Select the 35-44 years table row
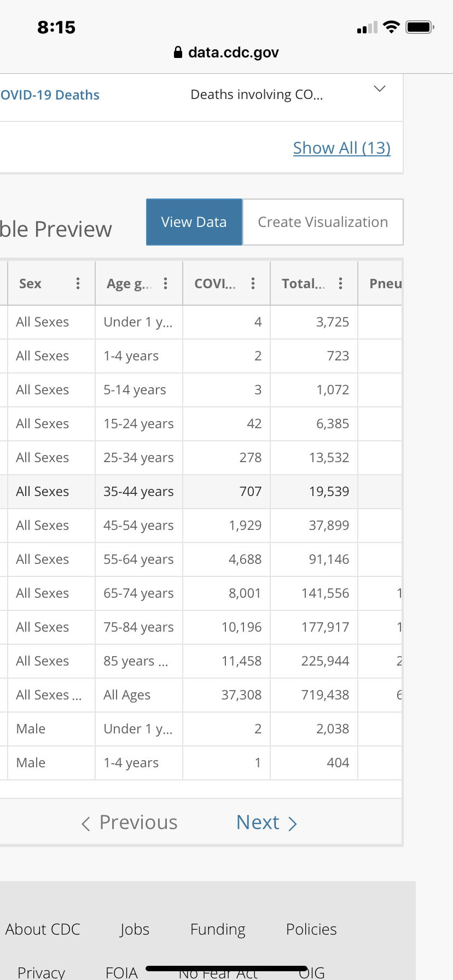This screenshot has width=453, height=980. [x=138, y=492]
